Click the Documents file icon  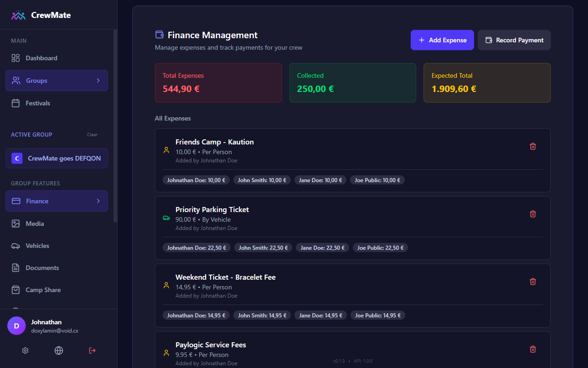[16, 268]
